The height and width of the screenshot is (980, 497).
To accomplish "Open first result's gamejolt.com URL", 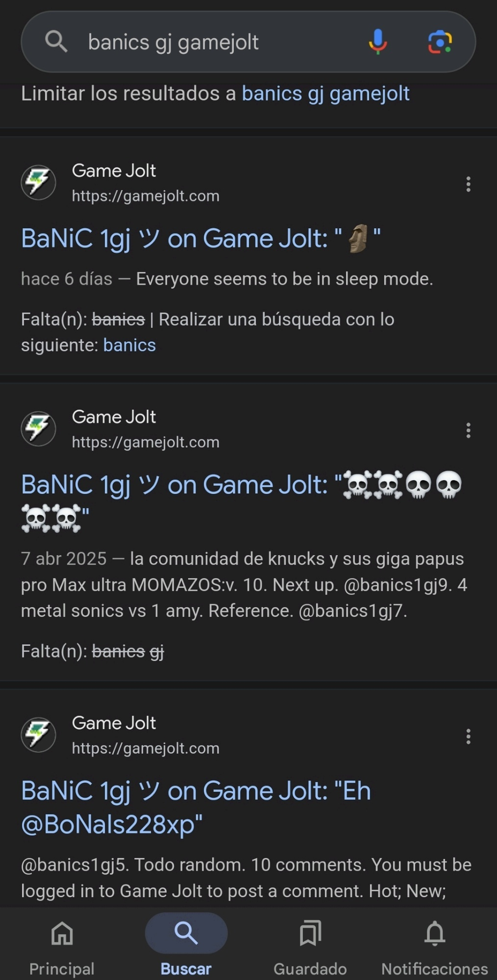I will point(145,196).
